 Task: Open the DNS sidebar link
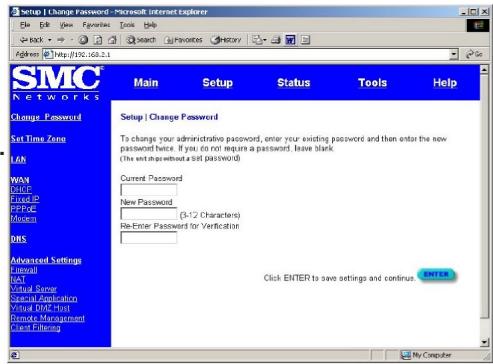(x=19, y=239)
